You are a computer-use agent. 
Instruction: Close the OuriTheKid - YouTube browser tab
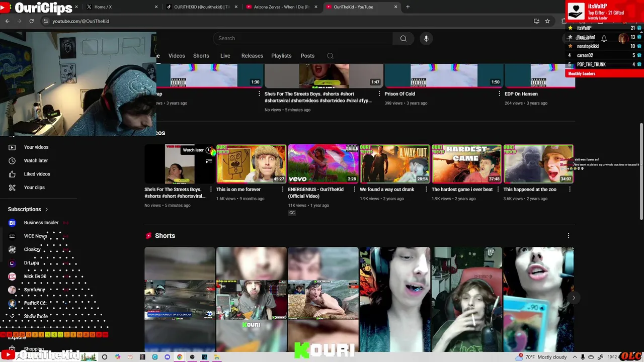point(395,7)
